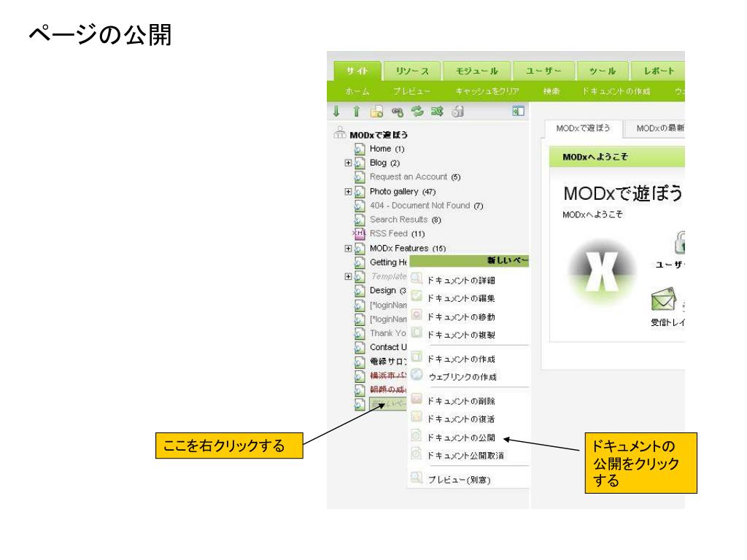Screen dimensions: 747x560
Task: Choose ドキュメントの復活 from context menu
Action: click(461, 419)
